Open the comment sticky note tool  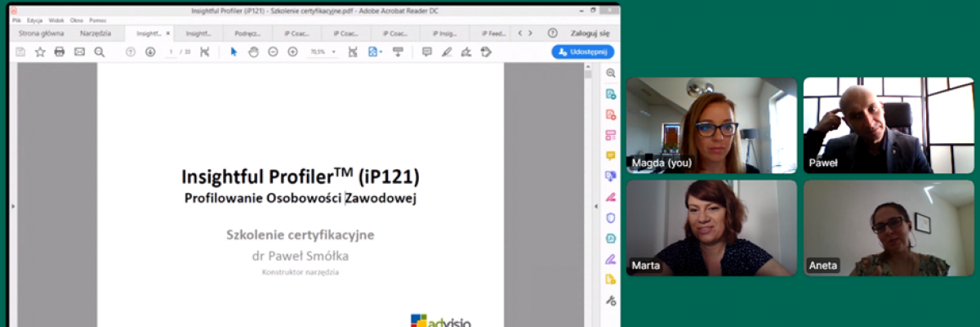click(x=426, y=52)
